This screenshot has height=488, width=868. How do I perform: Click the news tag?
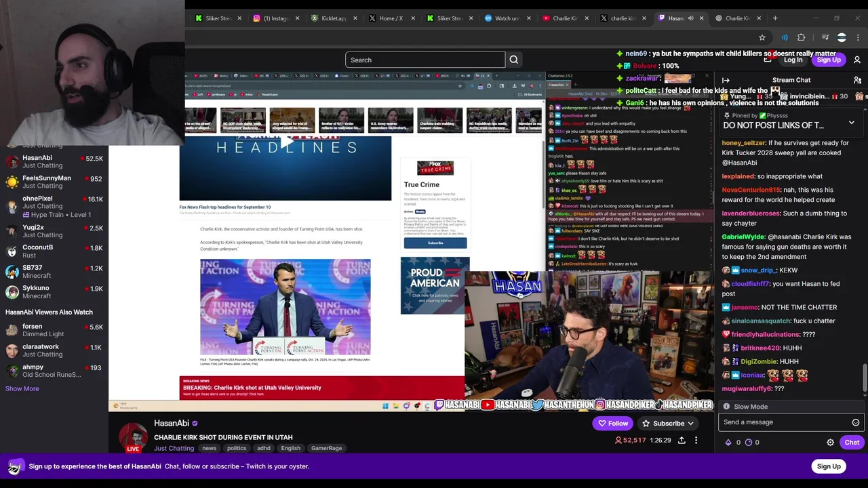pyautogui.click(x=209, y=448)
